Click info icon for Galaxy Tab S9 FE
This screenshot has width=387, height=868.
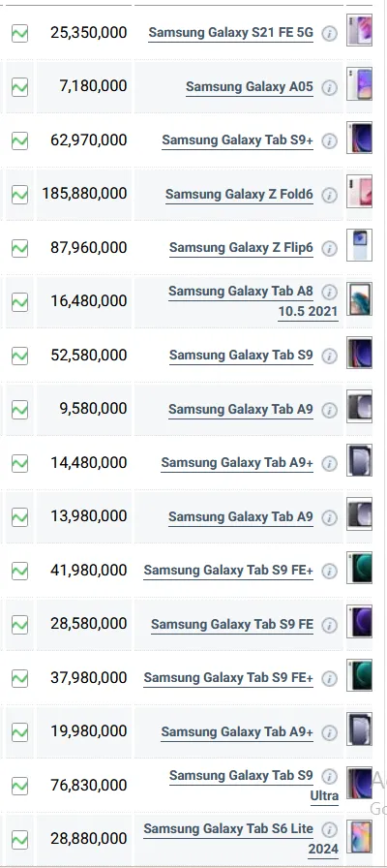330,625
